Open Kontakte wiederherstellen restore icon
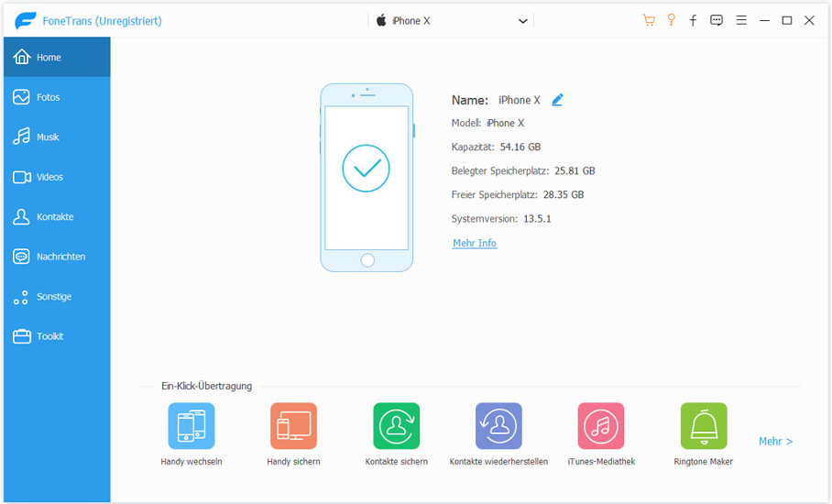Screen dimensions: 832x504 (498, 425)
